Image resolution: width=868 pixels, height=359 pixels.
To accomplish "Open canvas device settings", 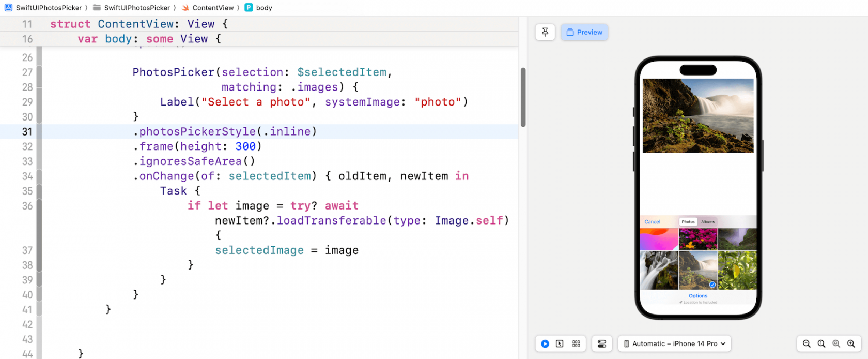I will [602, 343].
